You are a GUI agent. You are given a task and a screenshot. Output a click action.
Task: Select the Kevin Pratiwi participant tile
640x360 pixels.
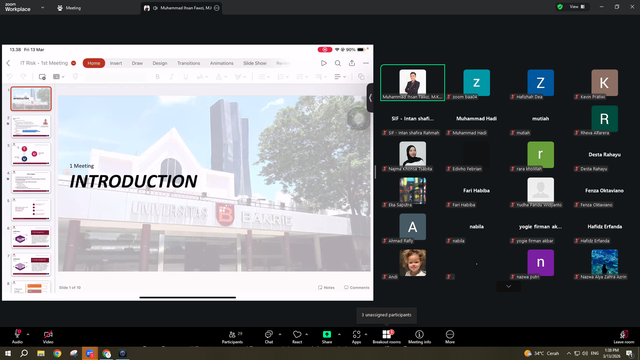coord(604,83)
